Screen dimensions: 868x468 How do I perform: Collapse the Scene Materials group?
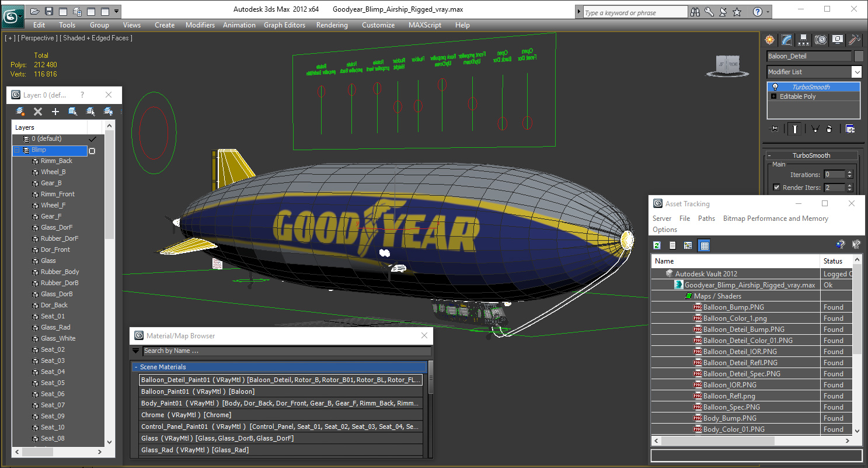(x=136, y=367)
